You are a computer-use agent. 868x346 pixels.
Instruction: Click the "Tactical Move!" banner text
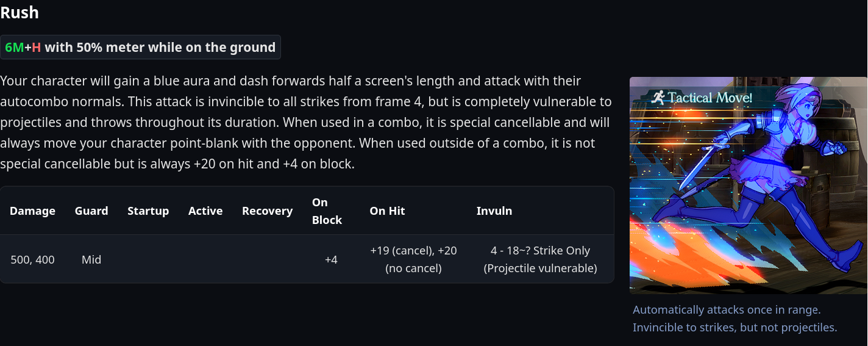pyautogui.click(x=710, y=98)
